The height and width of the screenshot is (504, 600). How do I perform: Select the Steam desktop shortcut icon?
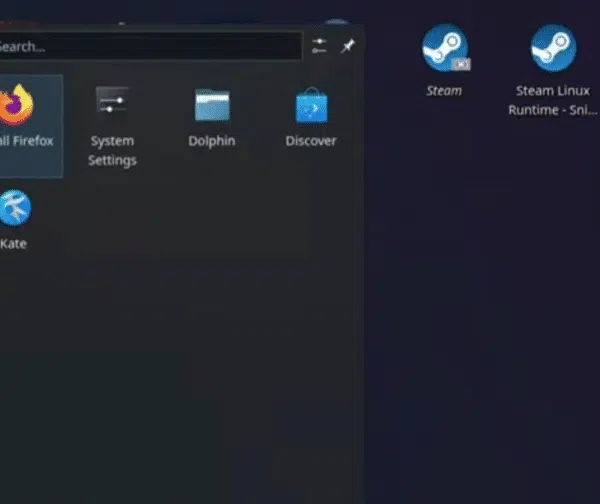[x=445, y=48]
